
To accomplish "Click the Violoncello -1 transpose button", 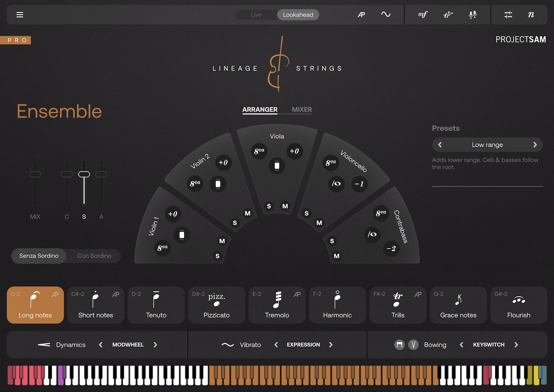I will tap(359, 184).
